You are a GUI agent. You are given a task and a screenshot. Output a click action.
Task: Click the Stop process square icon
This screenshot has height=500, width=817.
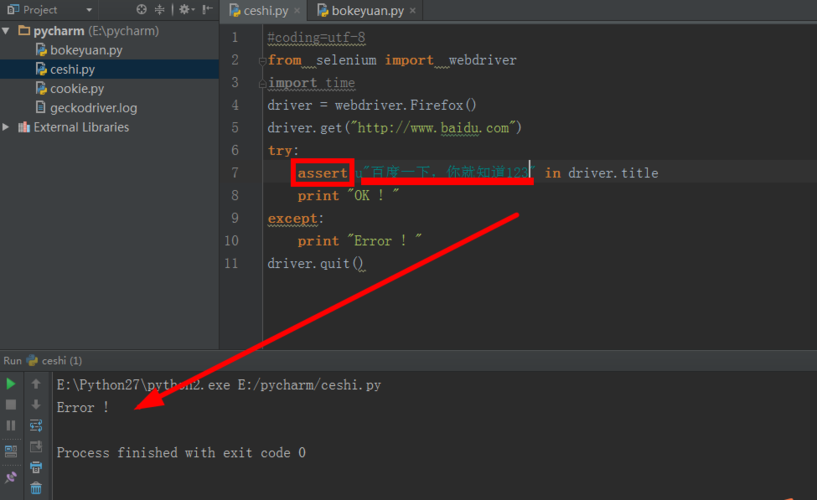pos(10,405)
